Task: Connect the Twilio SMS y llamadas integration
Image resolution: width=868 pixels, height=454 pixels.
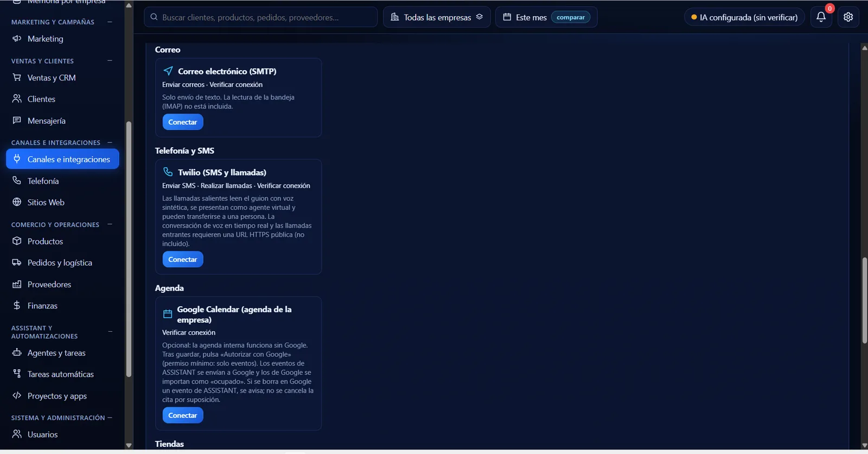Action: 183,260
